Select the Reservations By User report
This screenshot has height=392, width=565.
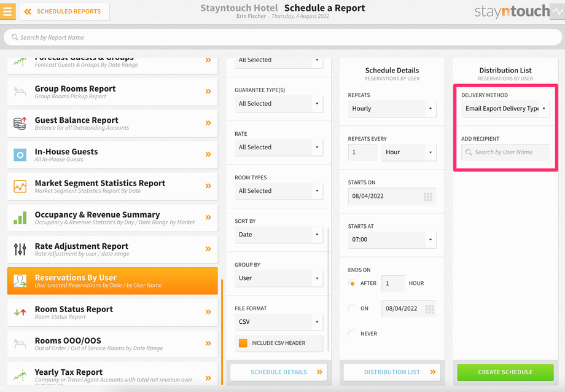(x=112, y=281)
